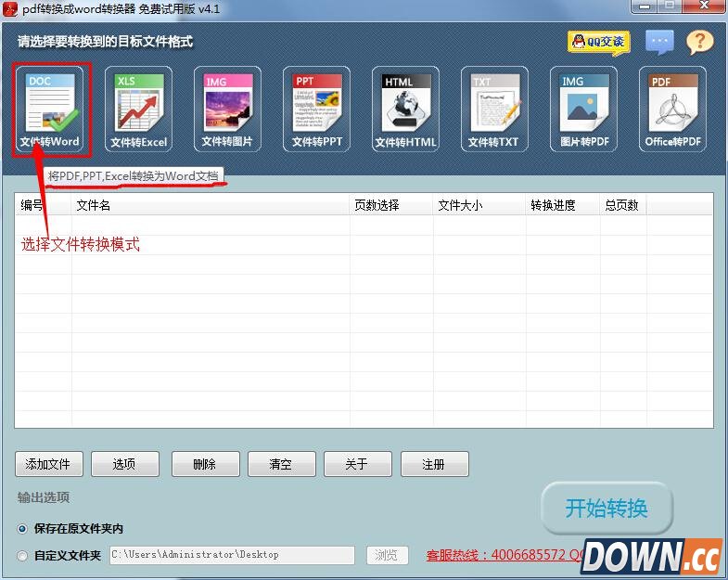The image size is (728, 580).
Task: Pick the Office转PDF conversion icon
Action: (672, 110)
